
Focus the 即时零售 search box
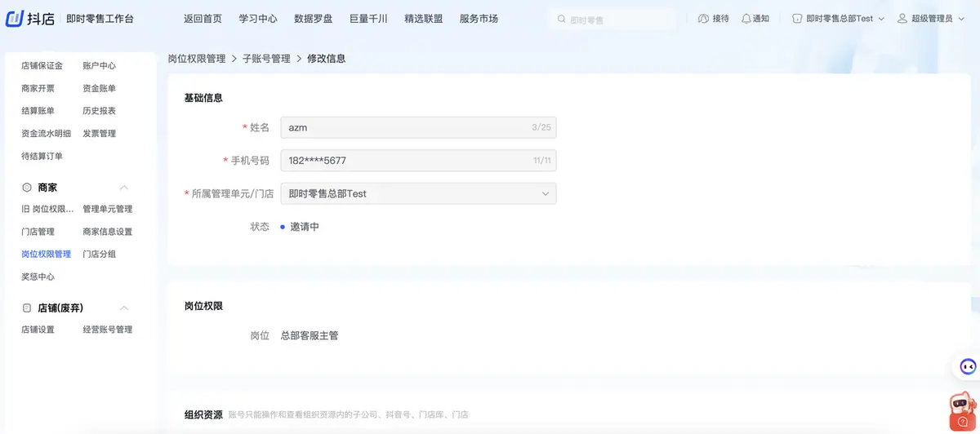(612, 20)
